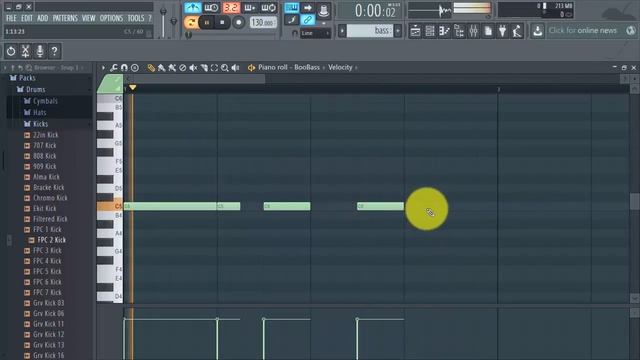Click the scissors cut shortcut icon
This screenshot has height=360, width=640.
25,51
